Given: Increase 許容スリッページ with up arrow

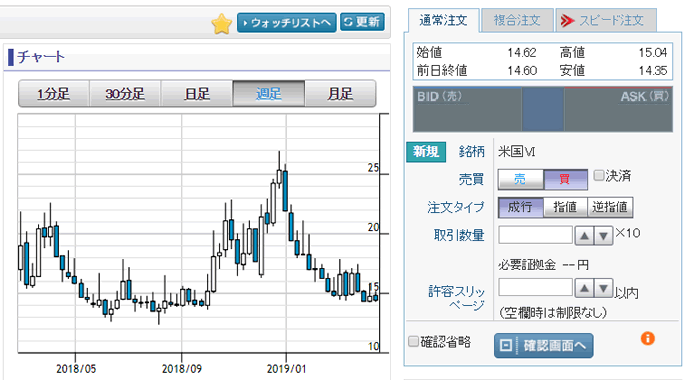Looking at the screenshot, I should [584, 288].
